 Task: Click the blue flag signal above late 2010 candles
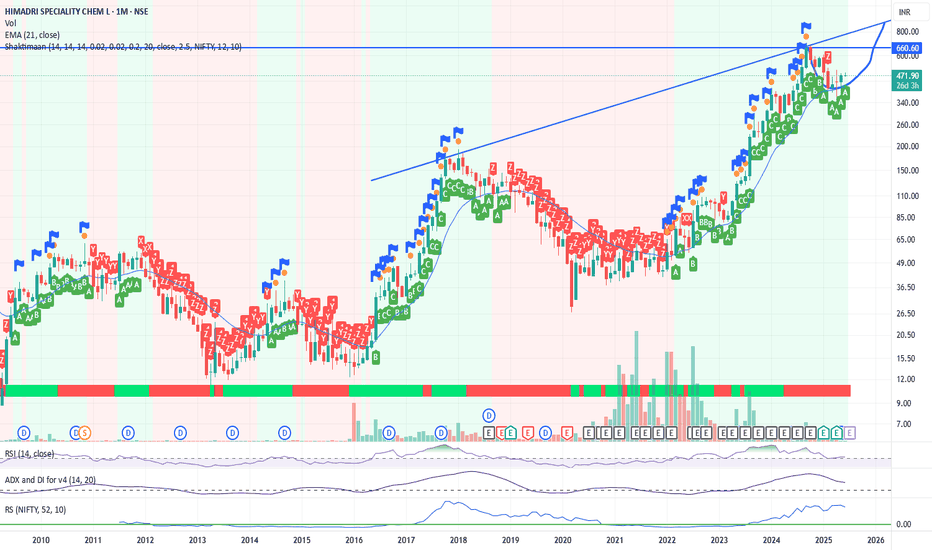pos(84,227)
